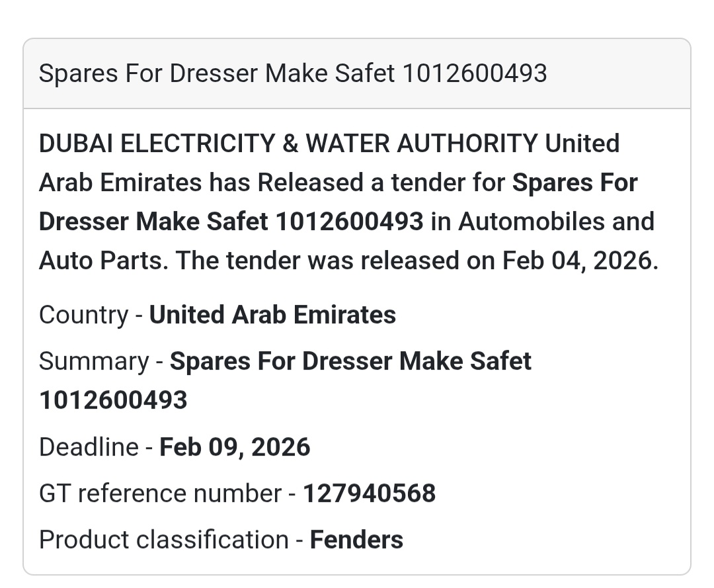714x588 pixels.
Task: Select bold "United Arab Emirates" country value
Action: point(272,315)
